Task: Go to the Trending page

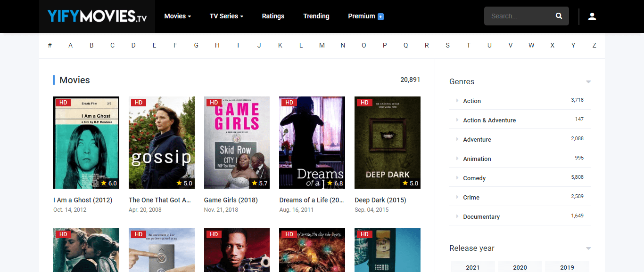Action: tap(316, 16)
